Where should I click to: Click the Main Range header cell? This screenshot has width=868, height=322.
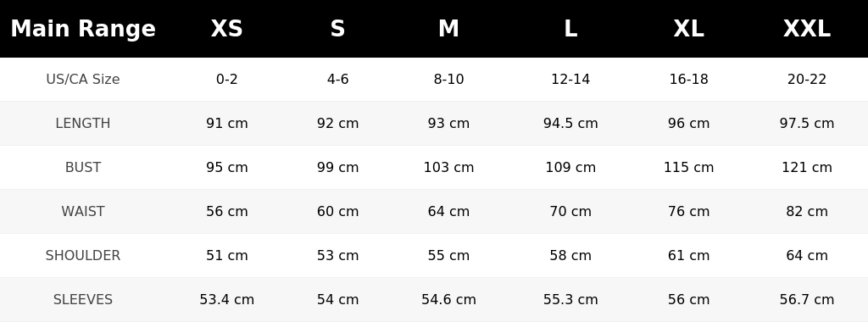pos(83,29)
